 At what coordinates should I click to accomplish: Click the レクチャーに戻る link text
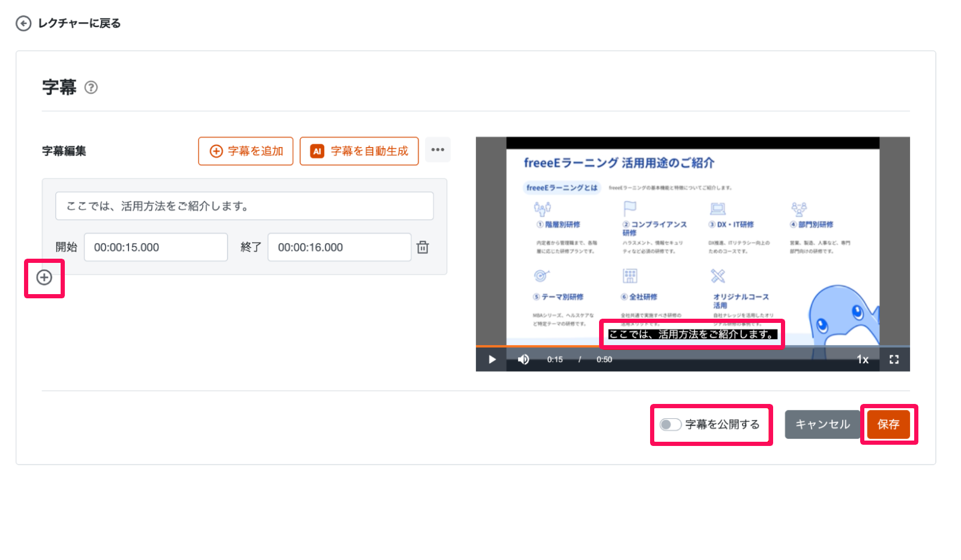click(79, 23)
